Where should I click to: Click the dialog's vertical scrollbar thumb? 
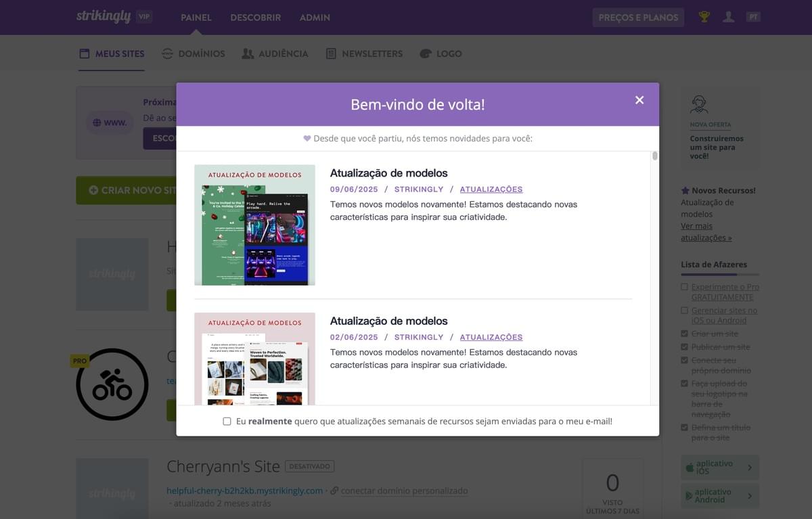[655, 156]
